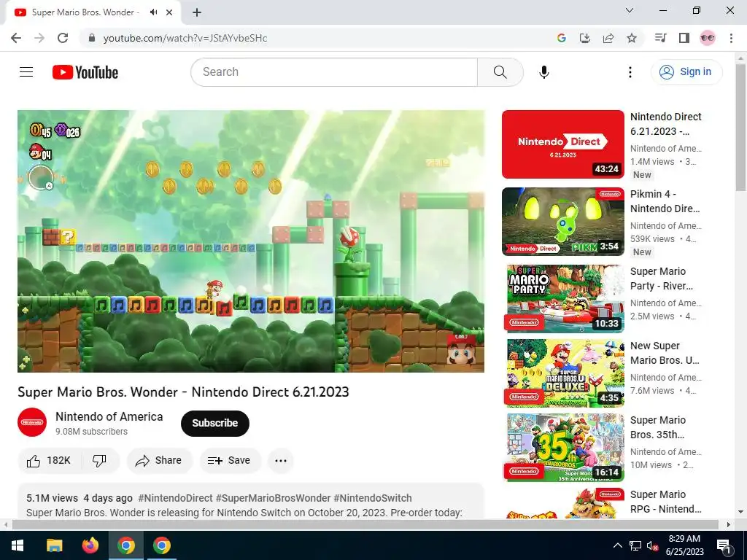Open Super Mario Party thumbnail

(x=563, y=298)
